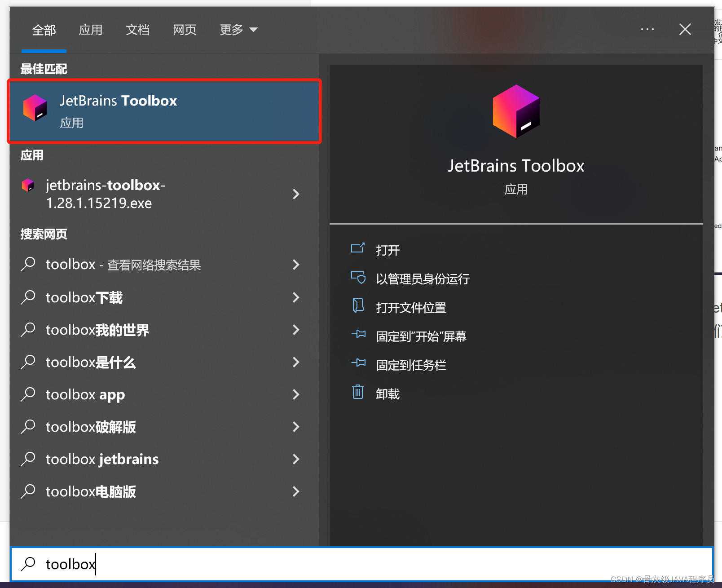Select jetbrains-toolbox-1.28.1.15219.exe text
Image resolution: width=722 pixels, height=588 pixels.
click(x=106, y=194)
